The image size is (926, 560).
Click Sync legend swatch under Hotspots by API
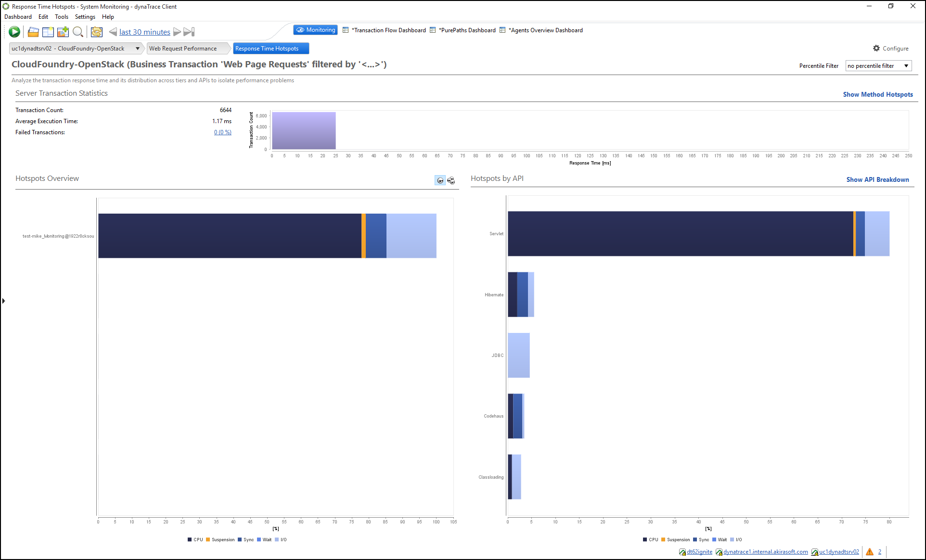click(x=695, y=540)
